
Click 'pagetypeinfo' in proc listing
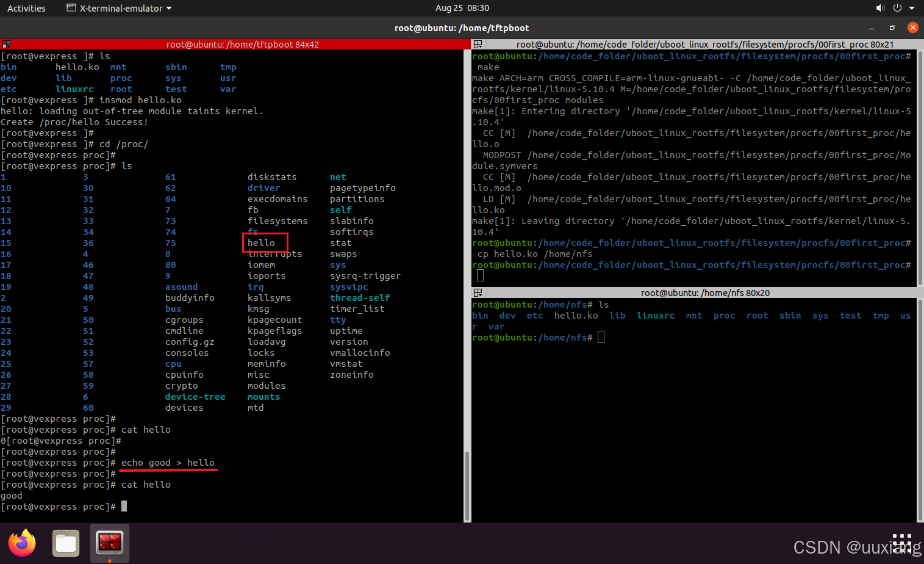pos(362,187)
